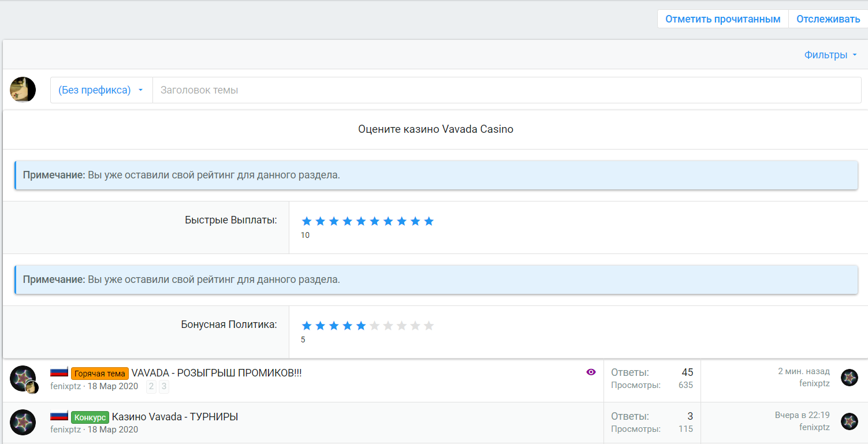Click the Горячая тема prefix label
868x444 pixels.
coord(100,374)
